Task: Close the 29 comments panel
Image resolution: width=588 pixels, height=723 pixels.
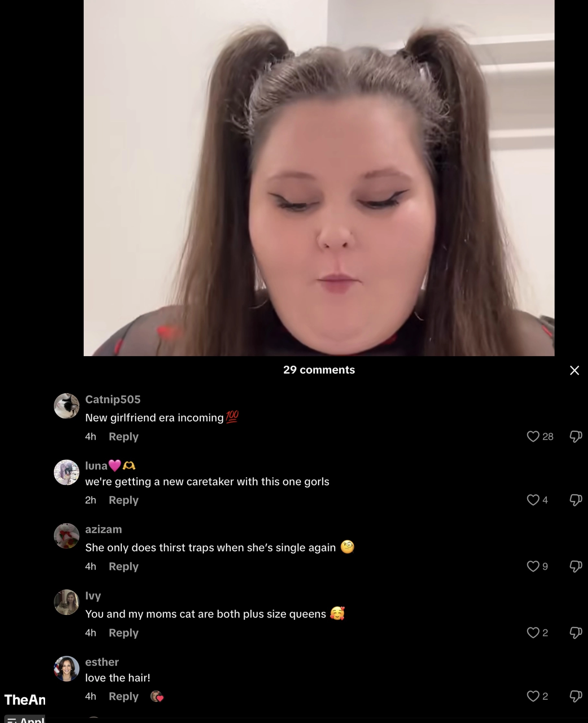Action: 574,370
